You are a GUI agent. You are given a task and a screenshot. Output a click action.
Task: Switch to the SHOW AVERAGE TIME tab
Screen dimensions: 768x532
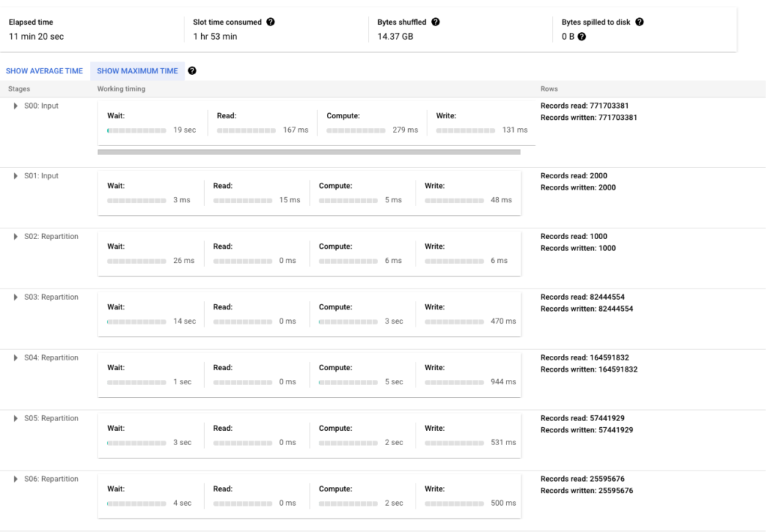coord(44,70)
